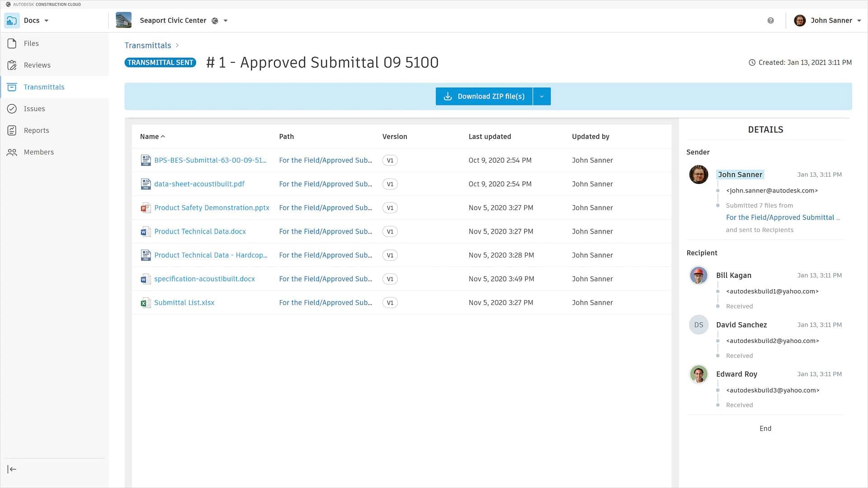Click the Download ZIP file(s) button
The width and height of the screenshot is (868, 488).
click(484, 96)
